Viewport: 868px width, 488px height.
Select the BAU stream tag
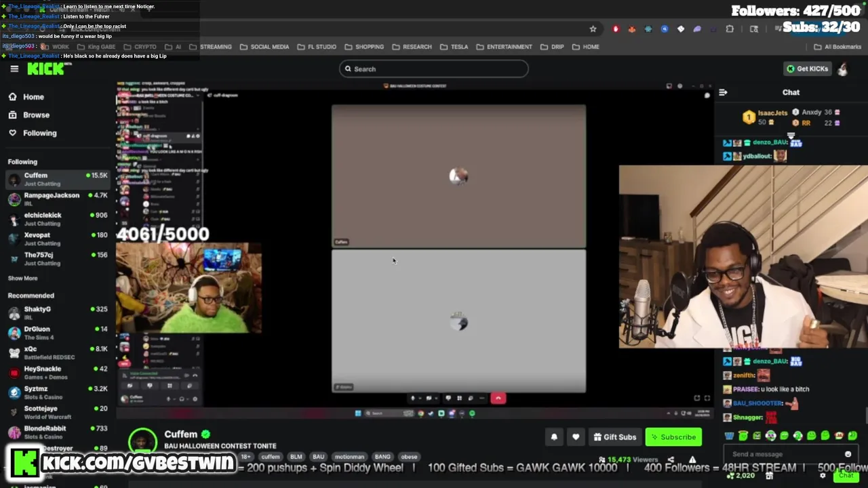(x=318, y=457)
